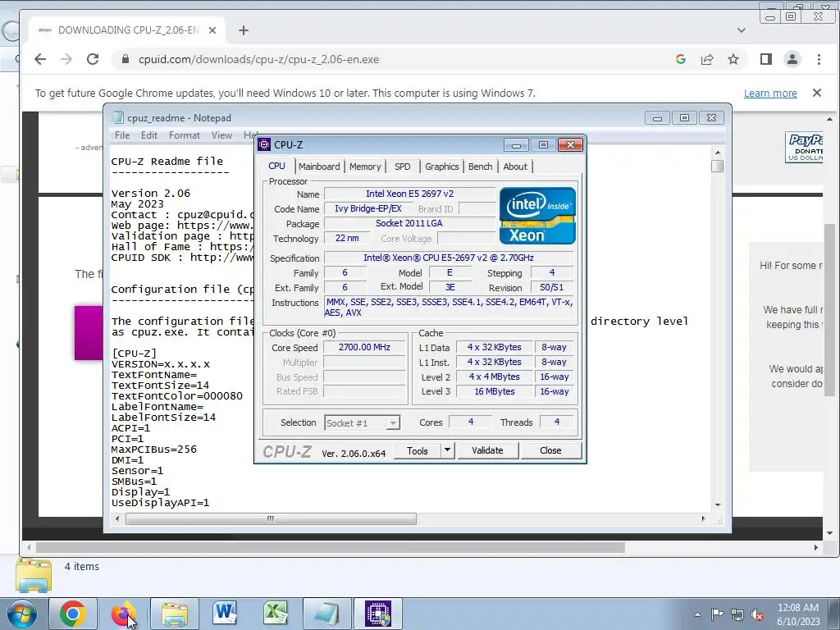
Task: Open Notepad Format menu
Action: pyautogui.click(x=185, y=135)
